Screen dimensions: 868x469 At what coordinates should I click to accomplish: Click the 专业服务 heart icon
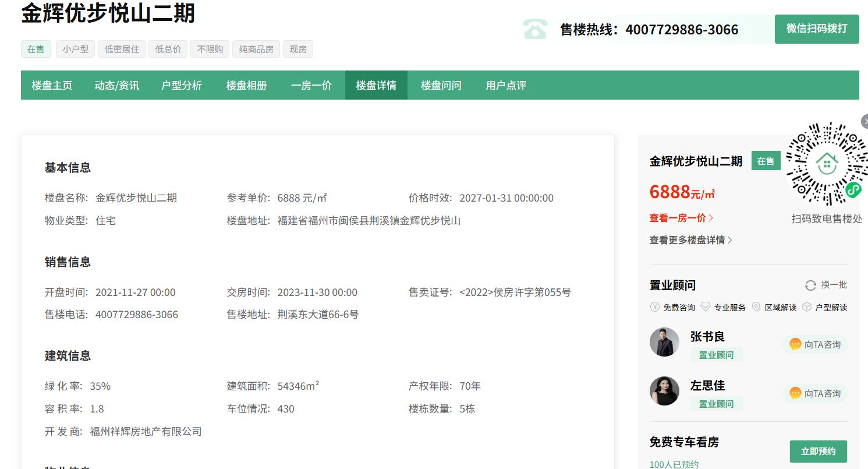[706, 307]
